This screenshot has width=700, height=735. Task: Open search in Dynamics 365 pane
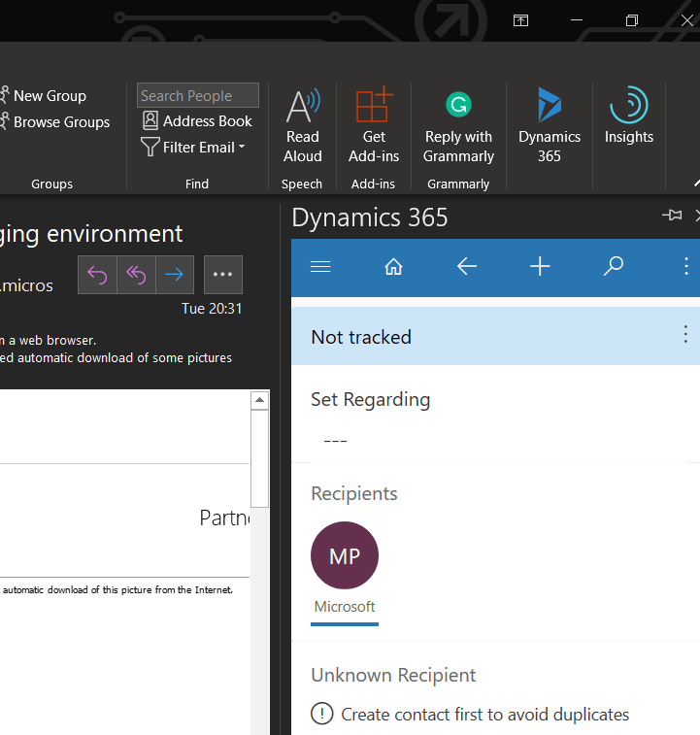tap(613, 267)
